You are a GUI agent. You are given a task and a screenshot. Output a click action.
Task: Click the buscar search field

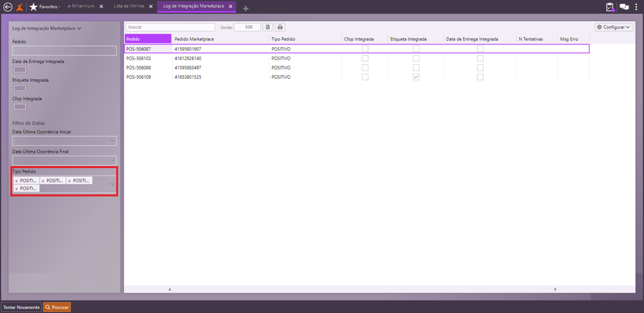coord(170,27)
